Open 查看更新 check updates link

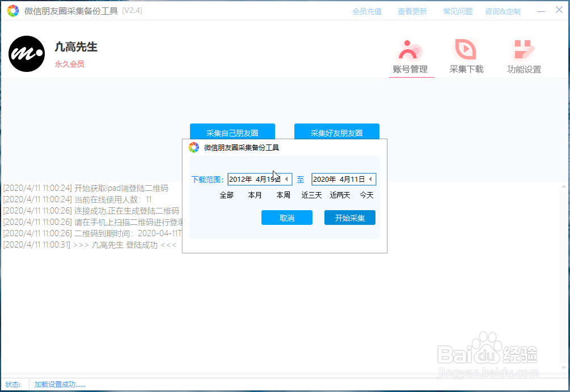[x=412, y=11]
